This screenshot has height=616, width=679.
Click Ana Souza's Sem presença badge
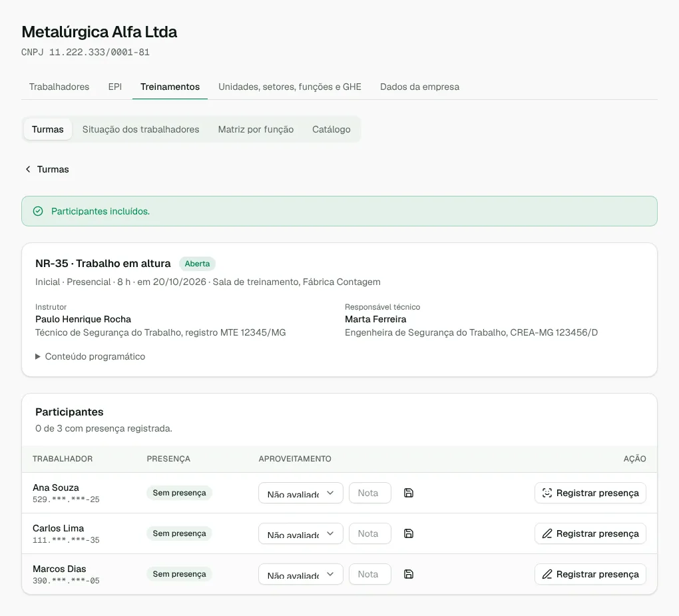[179, 493]
